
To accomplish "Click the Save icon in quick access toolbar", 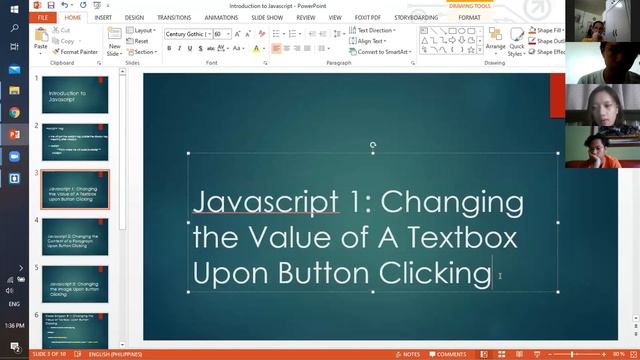I will click(51, 5).
